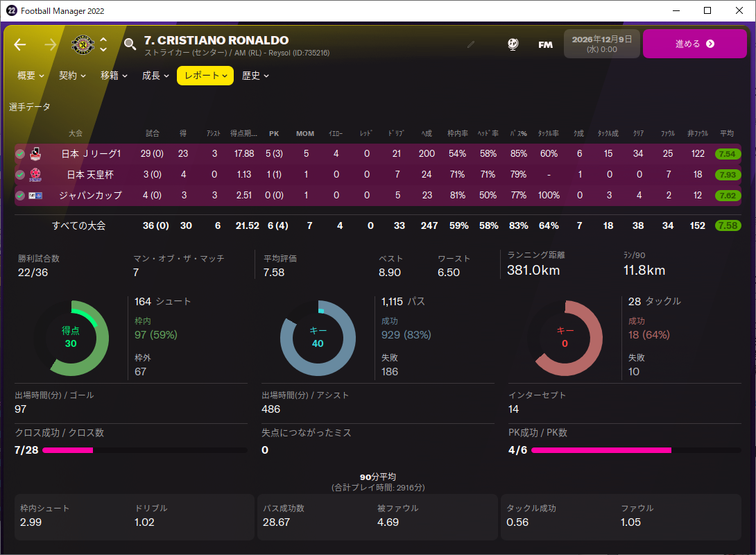
Task: Go forward with the right arrow
Action: pos(50,45)
